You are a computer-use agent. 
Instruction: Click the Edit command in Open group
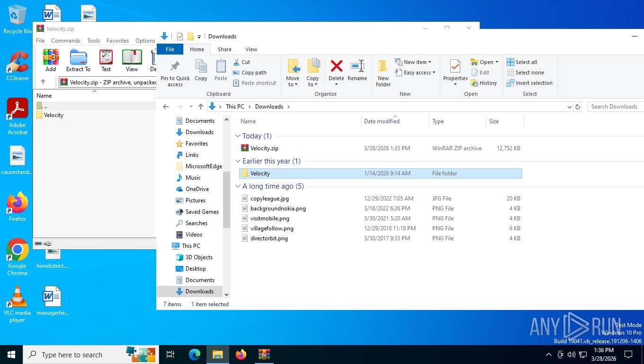[480, 73]
